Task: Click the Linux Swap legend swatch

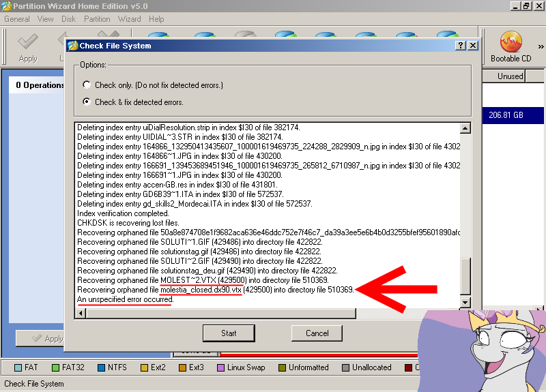Action: (x=220, y=367)
